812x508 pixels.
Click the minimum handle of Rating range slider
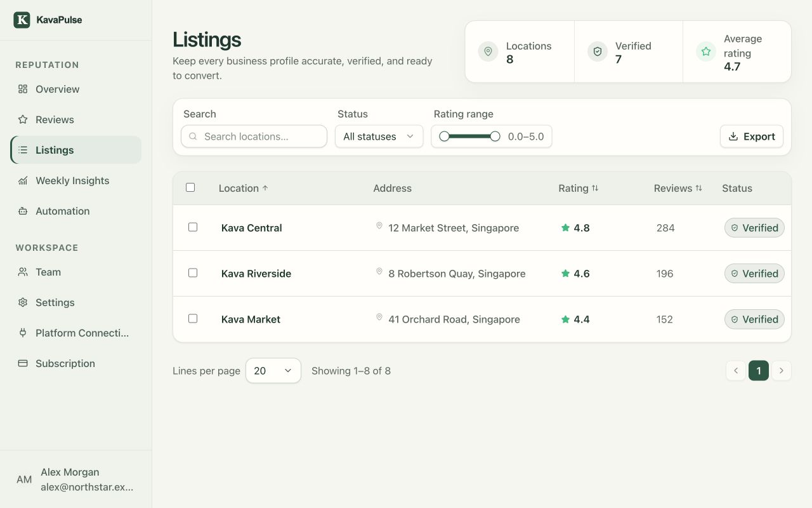pyautogui.click(x=444, y=136)
